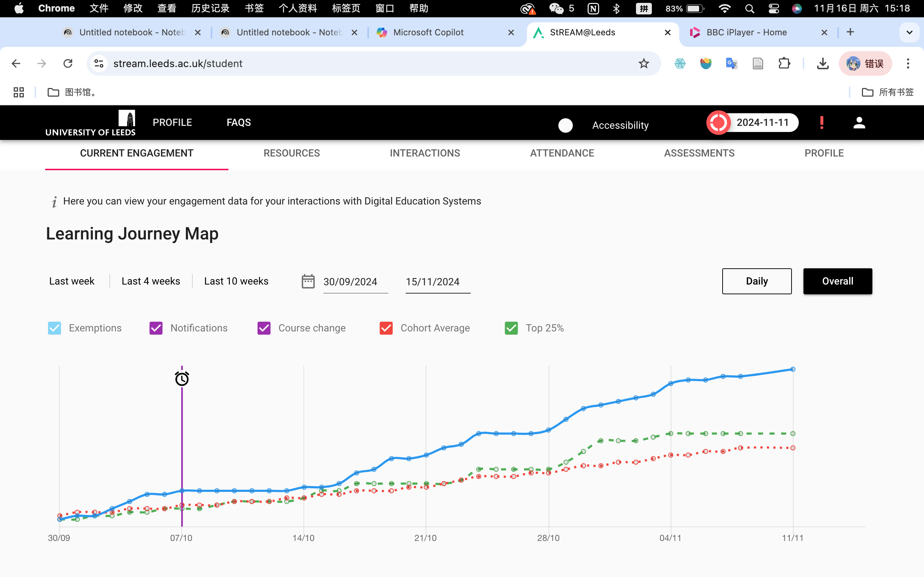This screenshot has width=924, height=577.
Task: Open Chrome extensions puzzle icon
Action: coord(784,63)
